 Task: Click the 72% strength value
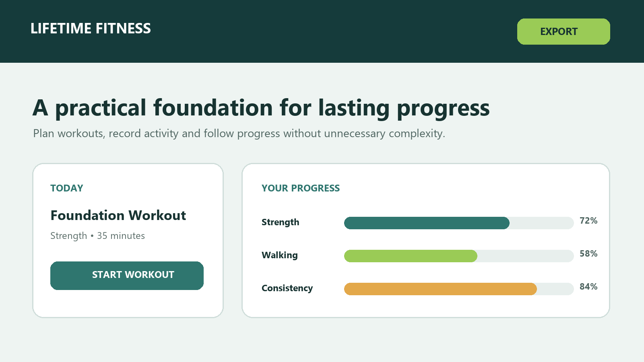(588, 220)
